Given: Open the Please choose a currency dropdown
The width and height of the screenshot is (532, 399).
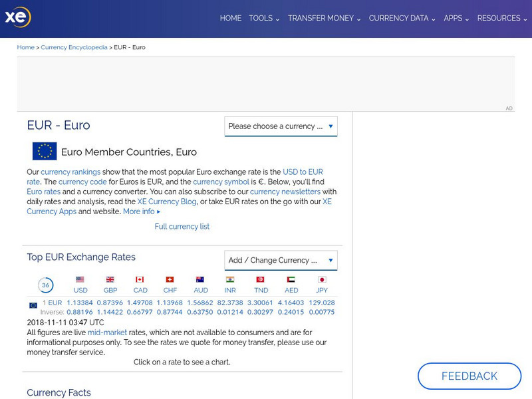Looking at the screenshot, I should (x=281, y=126).
